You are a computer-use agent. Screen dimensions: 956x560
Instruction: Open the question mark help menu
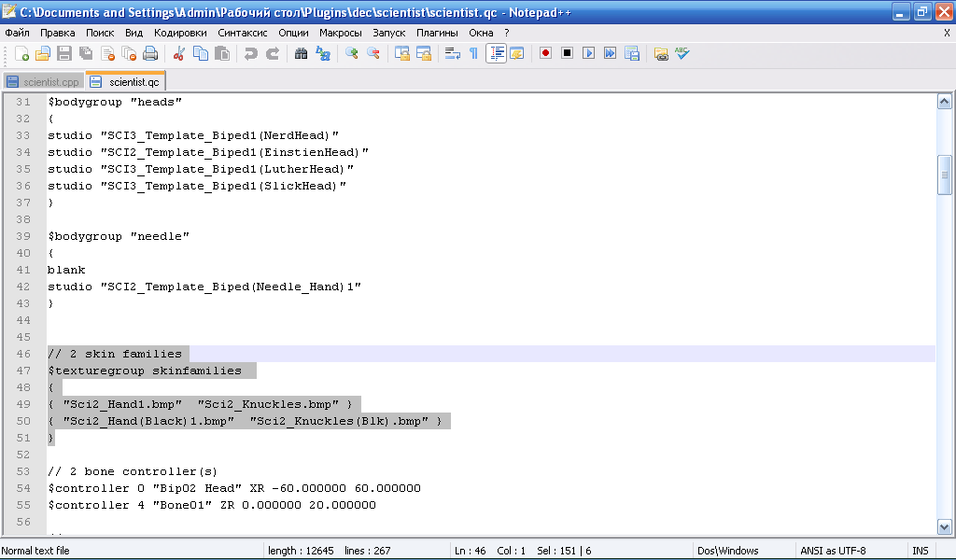[x=507, y=33]
